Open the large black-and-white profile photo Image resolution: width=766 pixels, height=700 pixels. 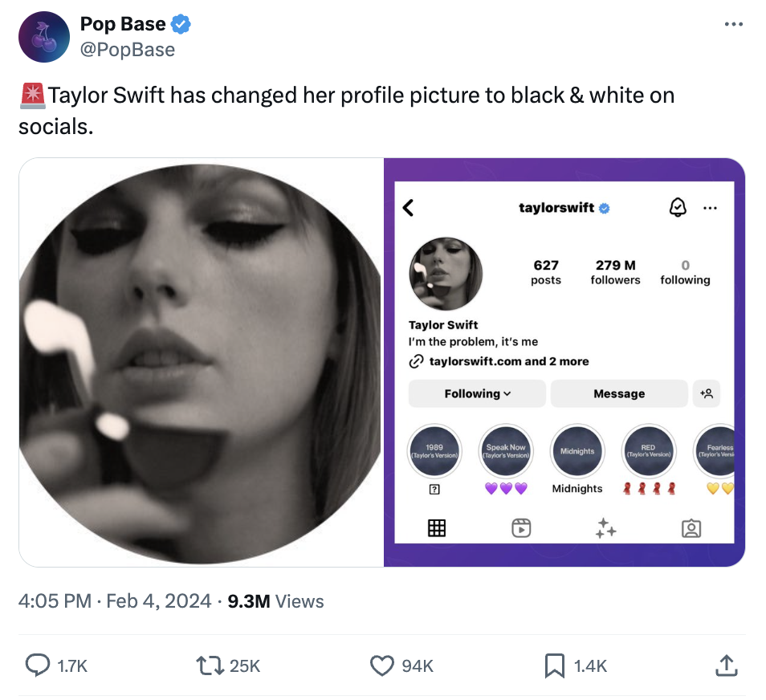pyautogui.click(x=201, y=362)
